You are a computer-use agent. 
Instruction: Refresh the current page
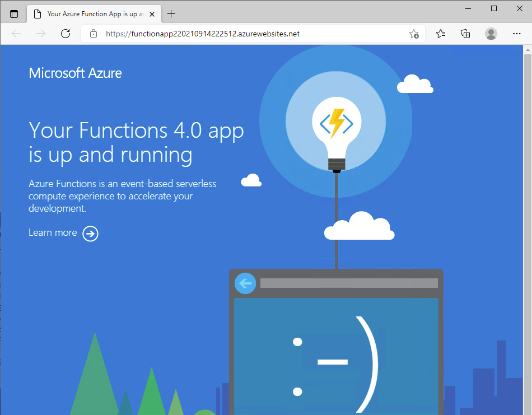pos(66,34)
